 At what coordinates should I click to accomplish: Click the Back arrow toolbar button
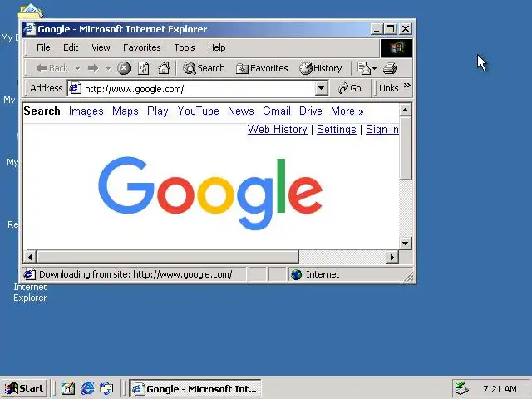(52, 68)
